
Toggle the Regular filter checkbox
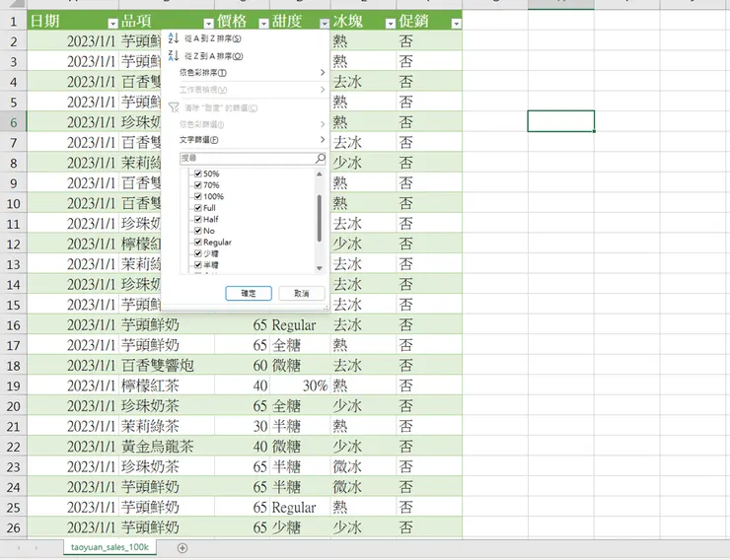(198, 242)
